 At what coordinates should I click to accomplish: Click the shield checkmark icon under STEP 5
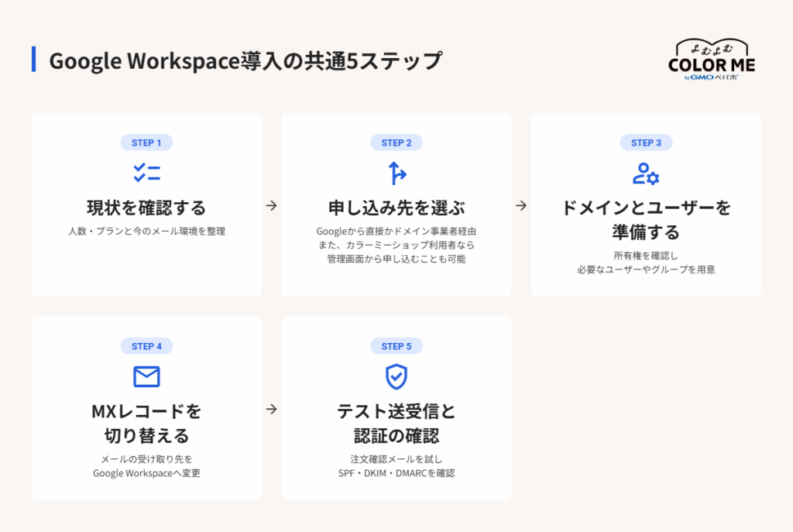coord(396,377)
